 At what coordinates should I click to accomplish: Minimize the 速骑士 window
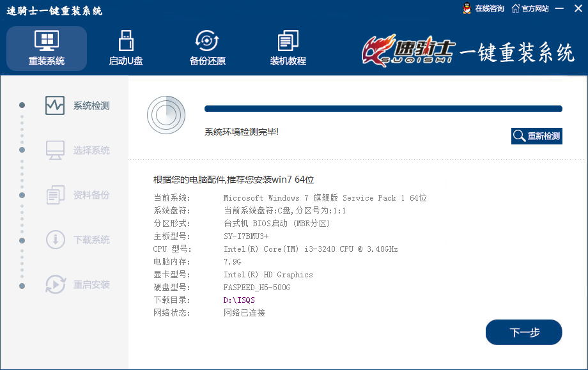tap(559, 8)
